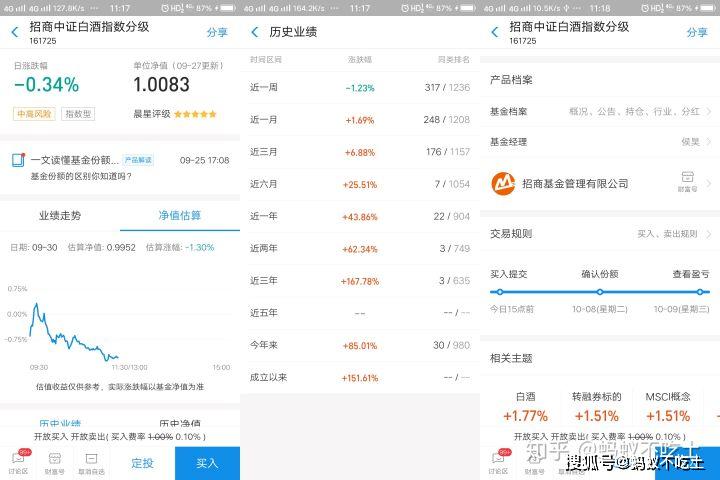The height and width of the screenshot is (480, 720).
Task: Open 讨论区 icon on the 产品档案 screen
Action: point(498,462)
